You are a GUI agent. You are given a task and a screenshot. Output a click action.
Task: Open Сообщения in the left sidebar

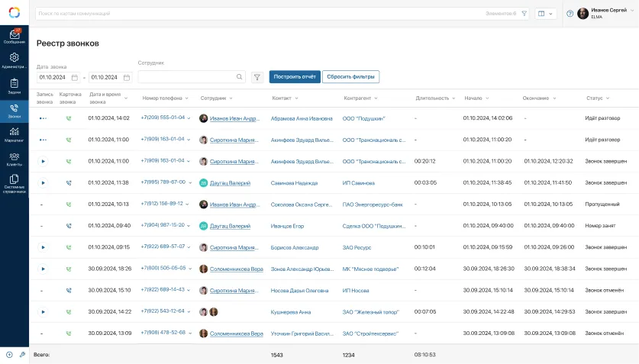click(x=15, y=37)
